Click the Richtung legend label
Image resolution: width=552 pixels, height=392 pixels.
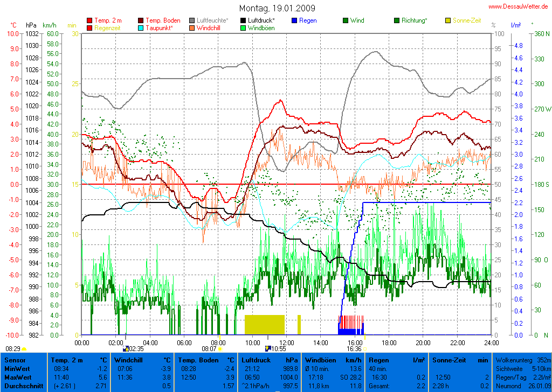(414, 20)
